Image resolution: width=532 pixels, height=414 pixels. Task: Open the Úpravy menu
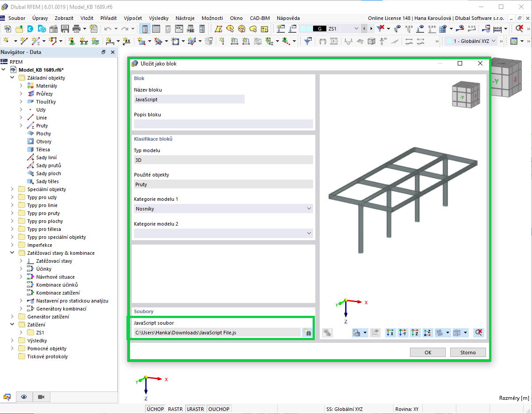[41, 18]
